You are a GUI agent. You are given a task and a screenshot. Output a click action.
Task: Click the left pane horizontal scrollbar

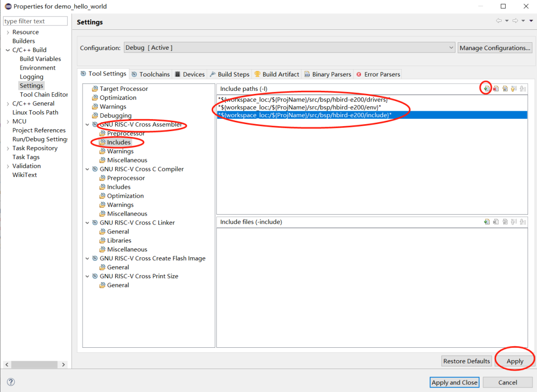tap(34, 364)
